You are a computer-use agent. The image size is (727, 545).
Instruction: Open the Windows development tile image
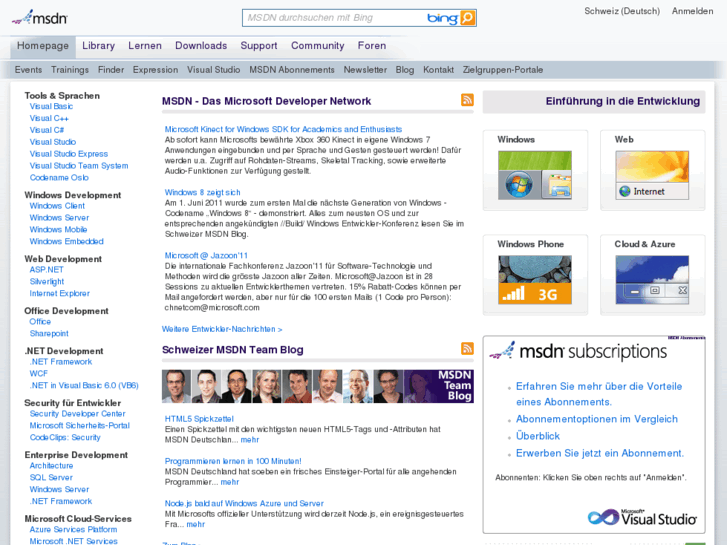pos(535,175)
